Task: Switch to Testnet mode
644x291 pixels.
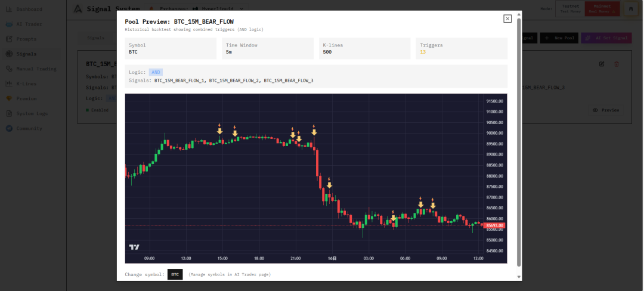Action: [x=569, y=9]
